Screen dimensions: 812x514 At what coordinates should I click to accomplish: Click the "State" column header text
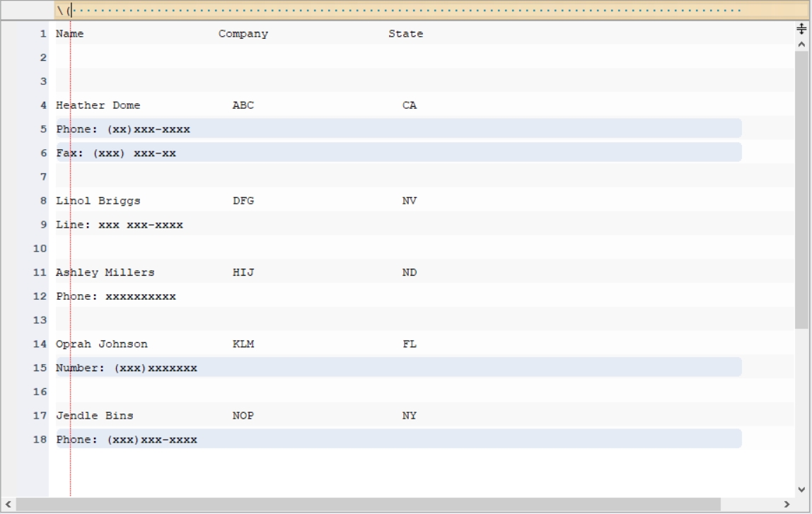[x=405, y=34]
